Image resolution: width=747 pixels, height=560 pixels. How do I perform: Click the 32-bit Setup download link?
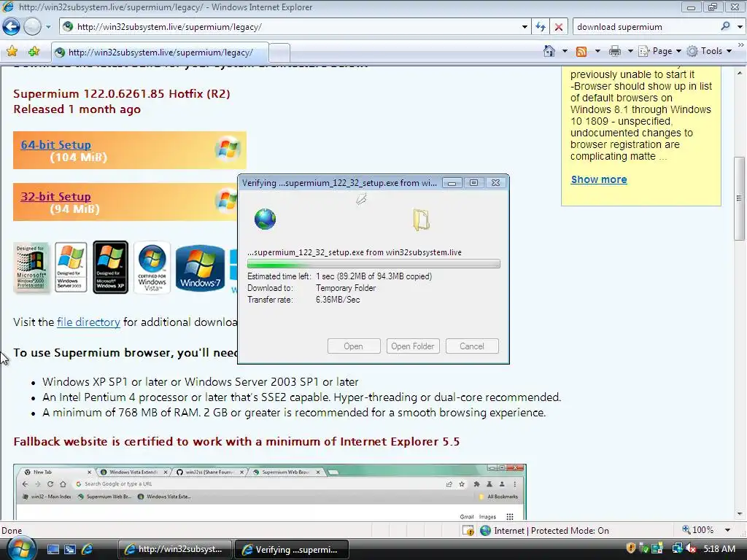[55, 196]
